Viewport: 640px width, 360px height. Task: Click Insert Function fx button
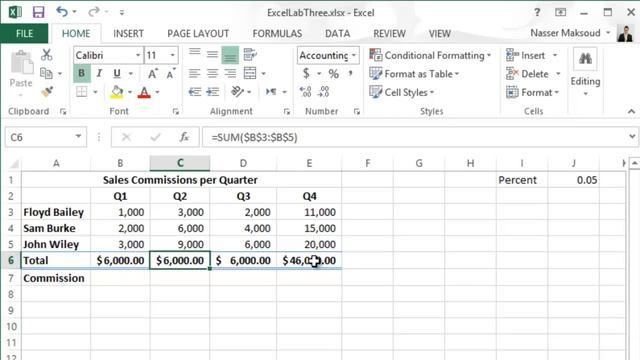184,137
